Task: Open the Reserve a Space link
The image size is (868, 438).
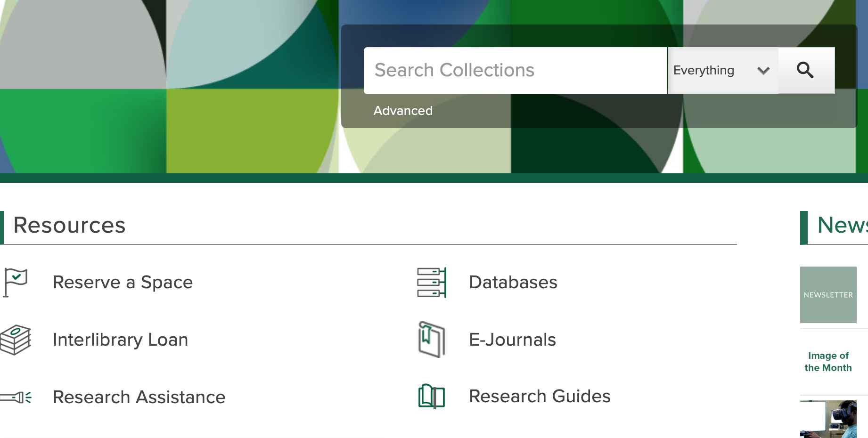Action: coord(123,283)
